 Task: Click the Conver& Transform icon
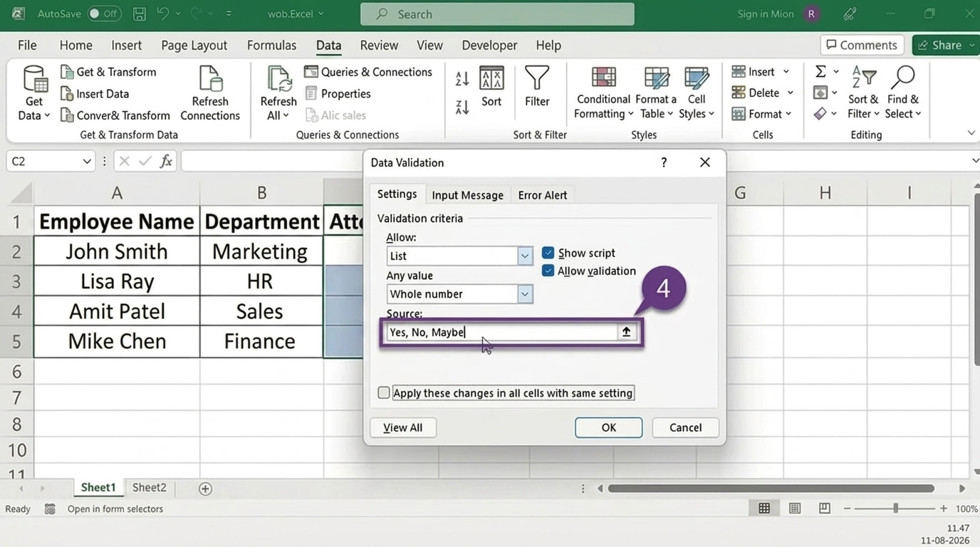[x=67, y=115]
